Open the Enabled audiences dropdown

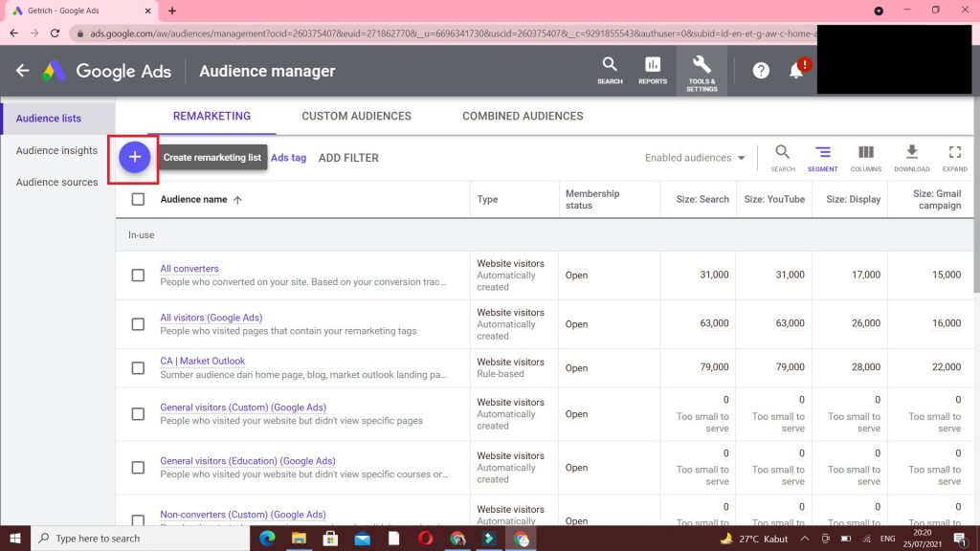(695, 158)
